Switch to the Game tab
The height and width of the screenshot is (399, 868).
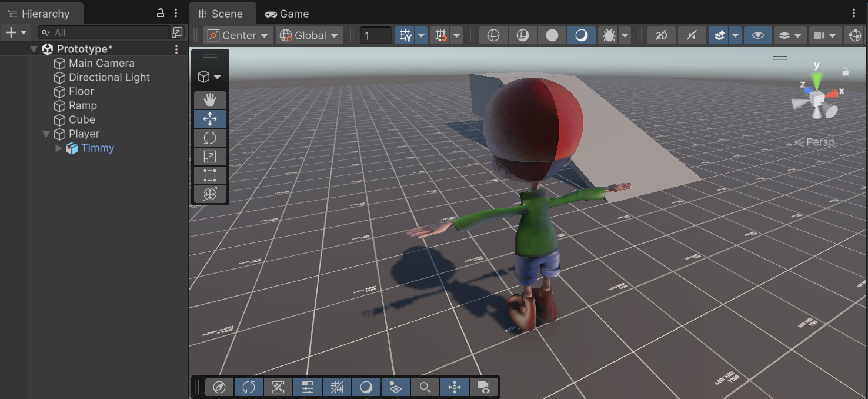pos(287,14)
